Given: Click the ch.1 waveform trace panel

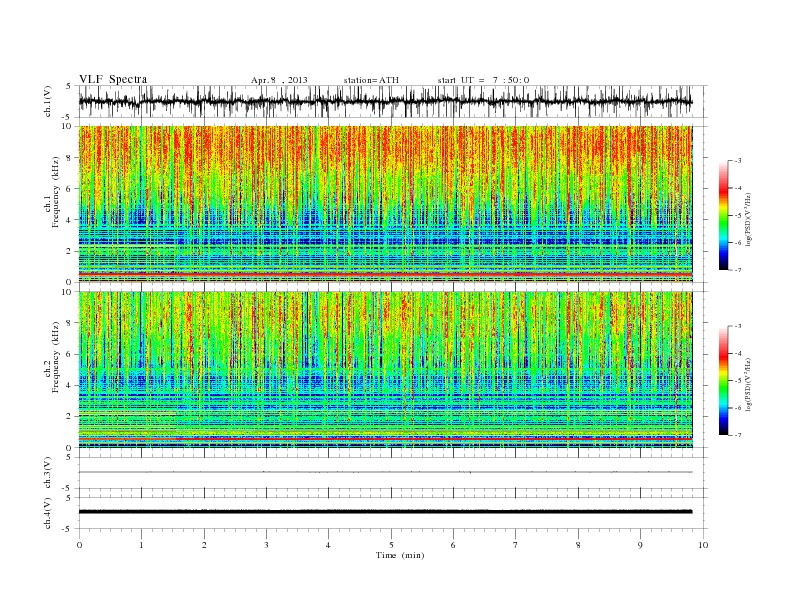Looking at the screenshot, I should tap(393, 101).
